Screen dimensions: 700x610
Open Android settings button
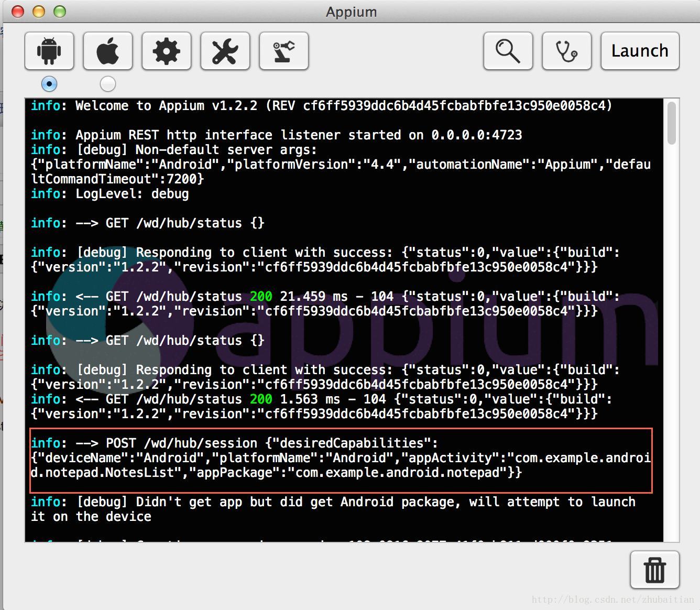[x=49, y=51]
